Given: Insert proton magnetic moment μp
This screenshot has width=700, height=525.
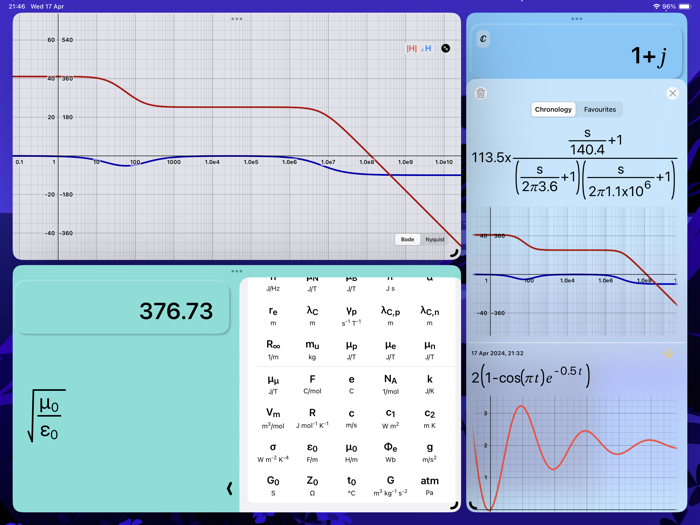Looking at the screenshot, I should click(x=351, y=350).
